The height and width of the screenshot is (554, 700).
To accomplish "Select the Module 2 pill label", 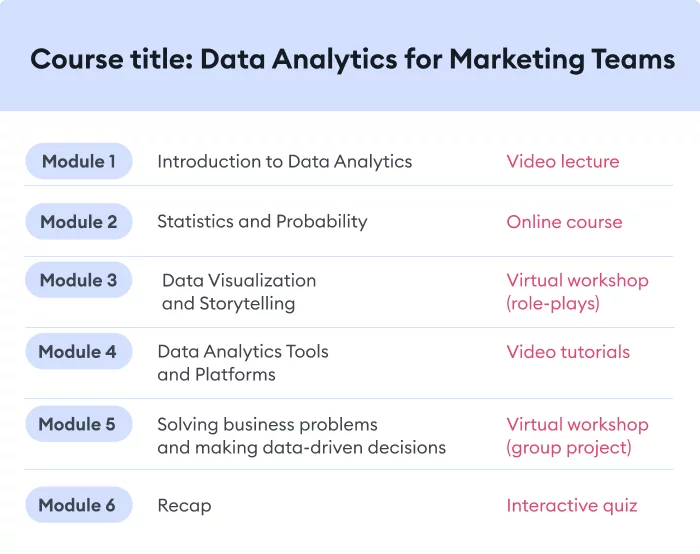I will (79, 222).
